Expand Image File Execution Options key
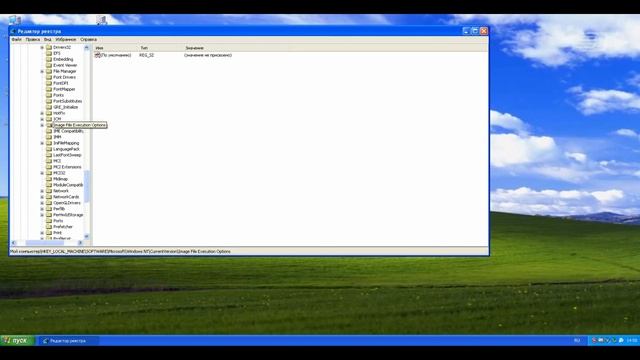 tap(42, 125)
